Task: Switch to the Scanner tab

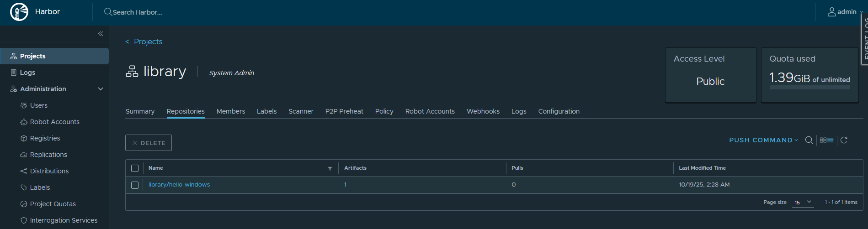Action: (x=301, y=111)
